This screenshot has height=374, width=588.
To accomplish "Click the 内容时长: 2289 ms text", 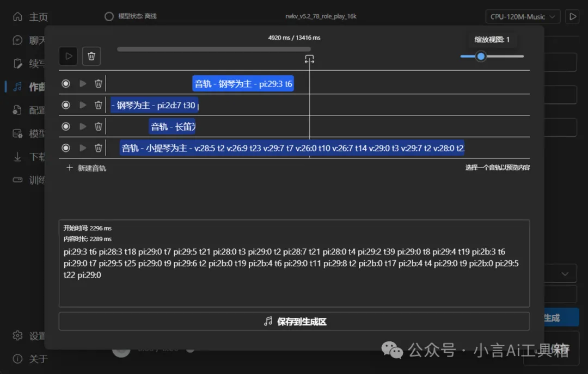I will [87, 239].
